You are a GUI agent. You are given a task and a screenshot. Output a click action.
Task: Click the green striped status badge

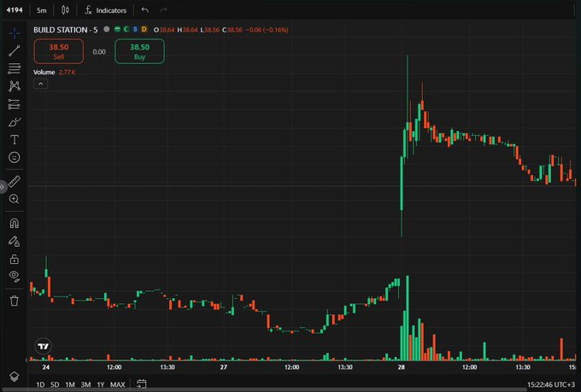point(117,29)
